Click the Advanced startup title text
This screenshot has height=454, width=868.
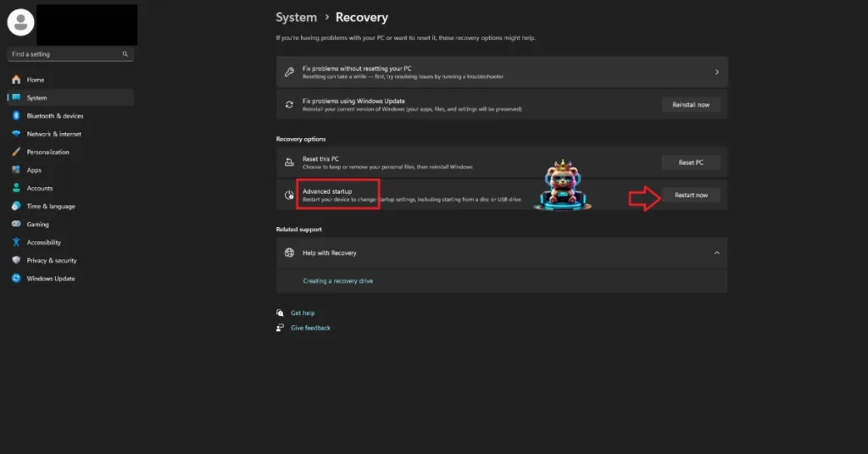pos(327,191)
